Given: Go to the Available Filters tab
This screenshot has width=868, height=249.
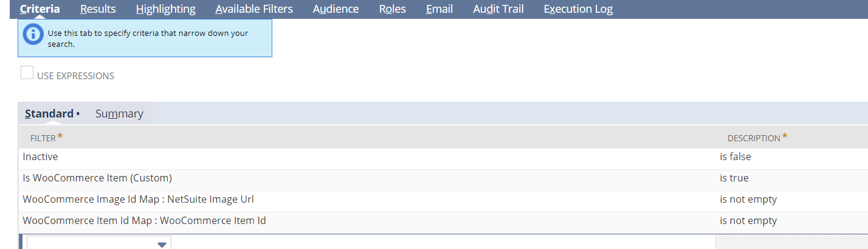Looking at the screenshot, I should pos(254,9).
